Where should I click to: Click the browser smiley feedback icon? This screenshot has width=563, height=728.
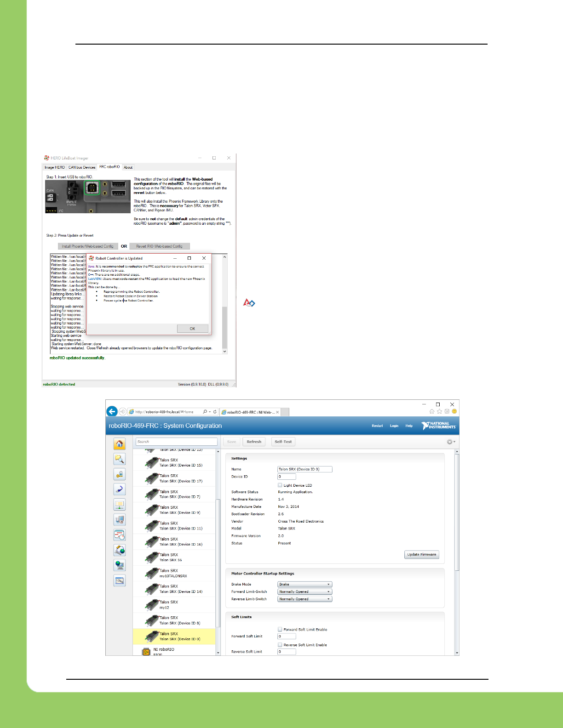point(454,411)
